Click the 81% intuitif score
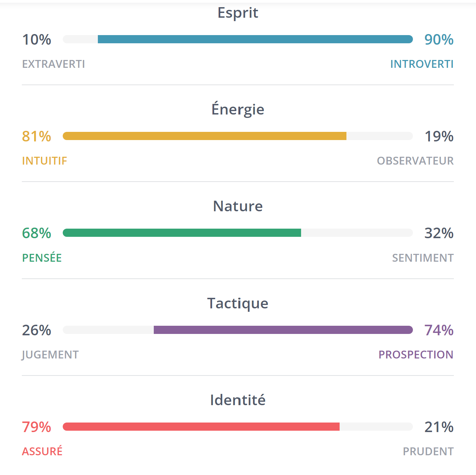The width and height of the screenshot is (476, 475). tap(36, 136)
